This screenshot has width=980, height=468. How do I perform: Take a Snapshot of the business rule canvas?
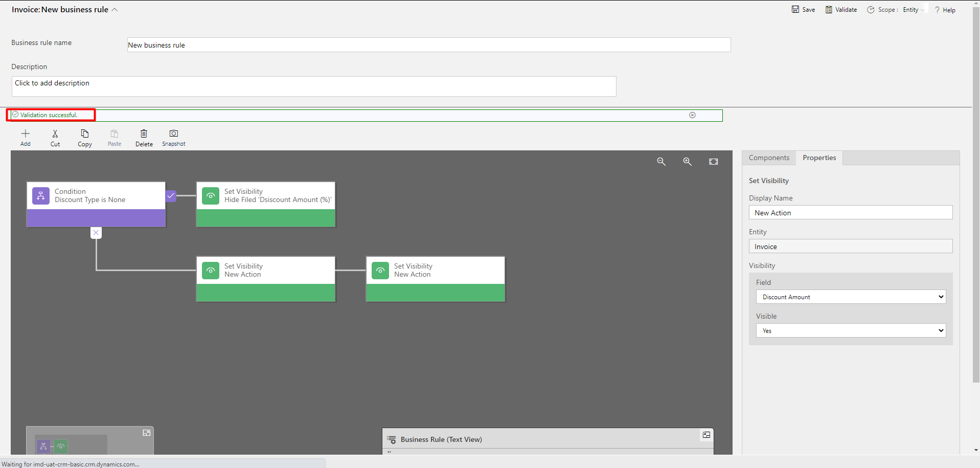(x=173, y=137)
